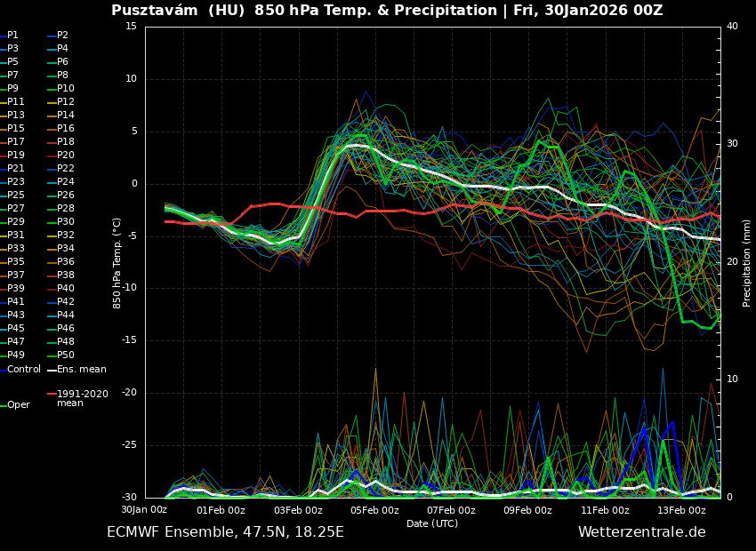
Task: Select the Ens. mean legend entry
Action: click(x=82, y=370)
